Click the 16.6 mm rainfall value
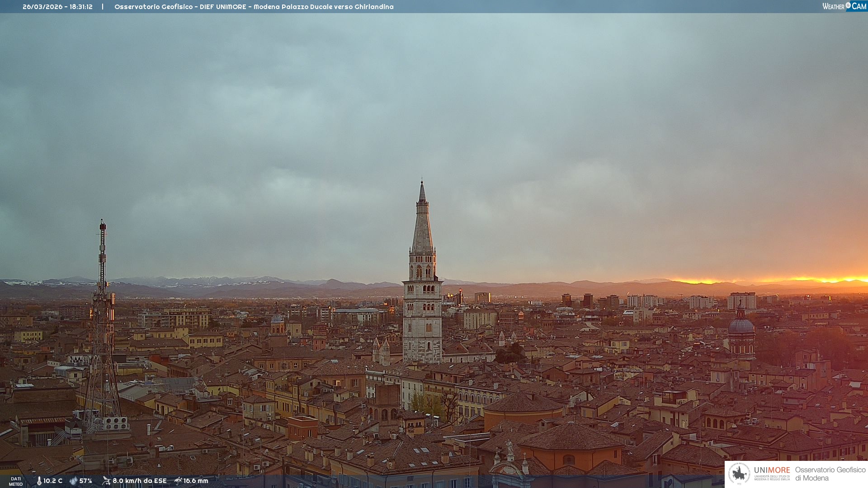 [196, 481]
